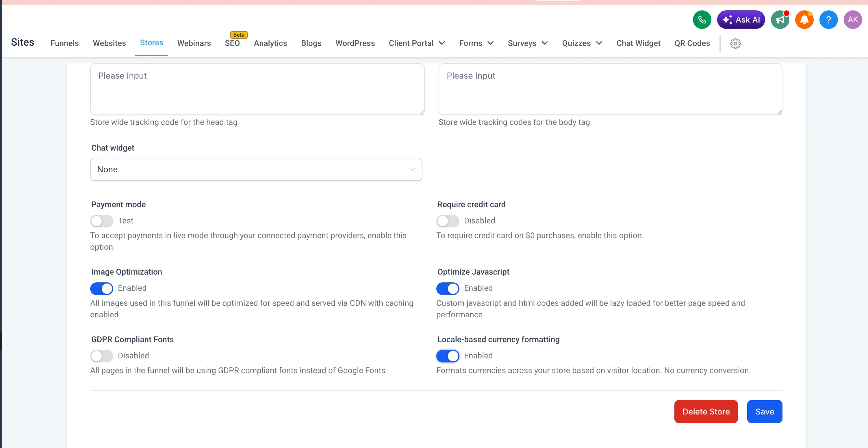Viewport: 868px width, 448px height.
Task: Turn off Locale-based currency formatting toggle
Action: point(448,356)
